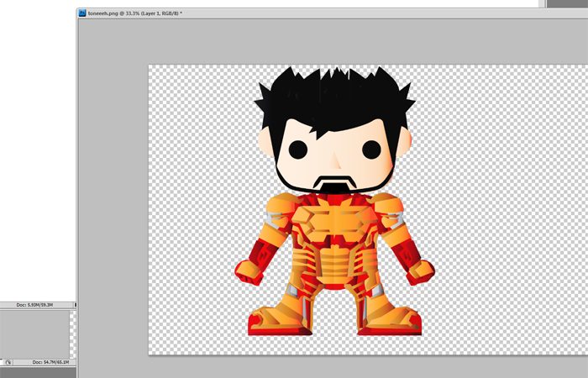Click the "Doc: 54.7M/65.1M" status readout
This screenshot has width=588, height=378.
tap(50, 362)
